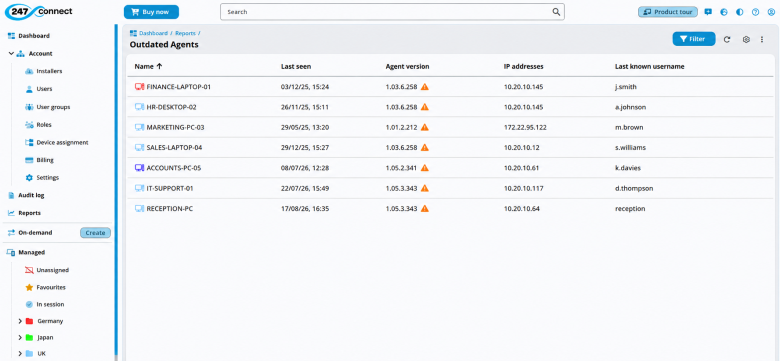The height and width of the screenshot is (361, 780).
Task: Click the red FINANCE-LAPTOP-01 device icon
Action: [x=139, y=87]
